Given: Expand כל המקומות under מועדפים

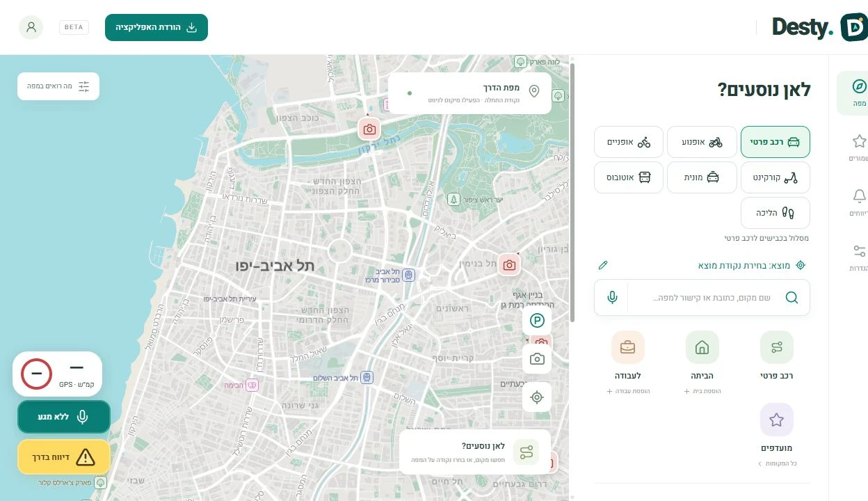Looking at the screenshot, I should 777,463.
